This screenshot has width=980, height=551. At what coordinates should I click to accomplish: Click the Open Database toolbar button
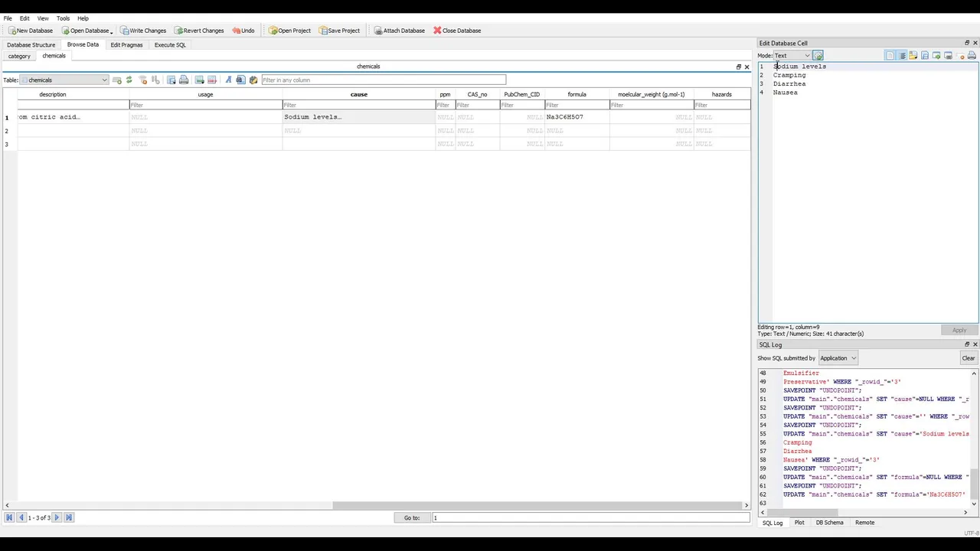tap(85, 31)
